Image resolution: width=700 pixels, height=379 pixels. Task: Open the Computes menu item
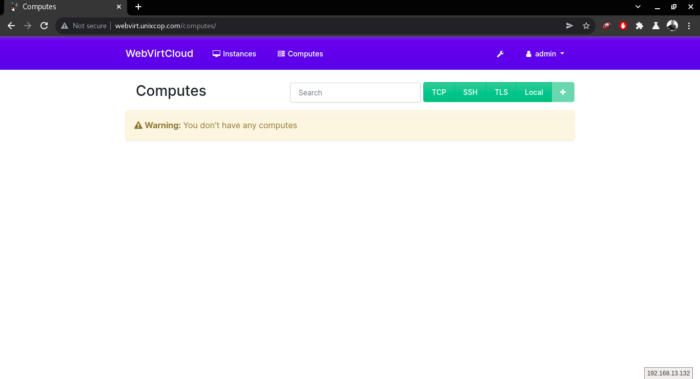(300, 54)
